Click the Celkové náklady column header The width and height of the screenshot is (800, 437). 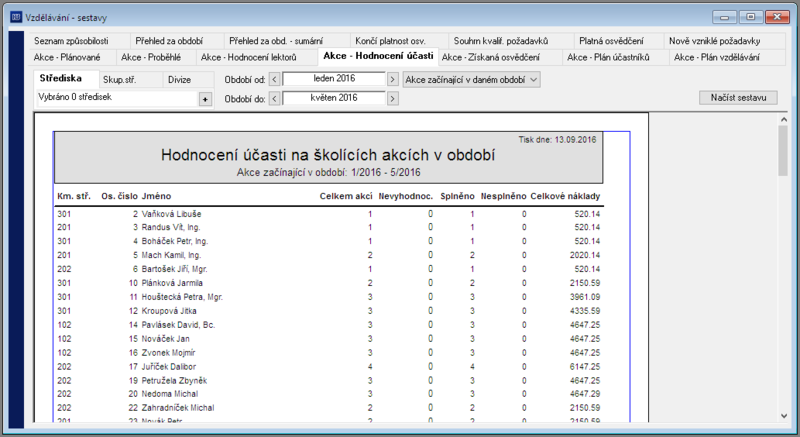[x=565, y=196]
